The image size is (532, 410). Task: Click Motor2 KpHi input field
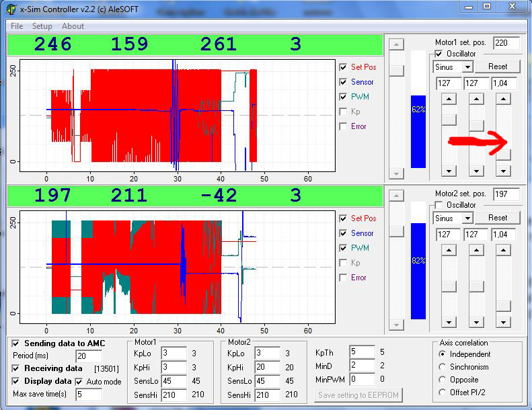click(268, 367)
